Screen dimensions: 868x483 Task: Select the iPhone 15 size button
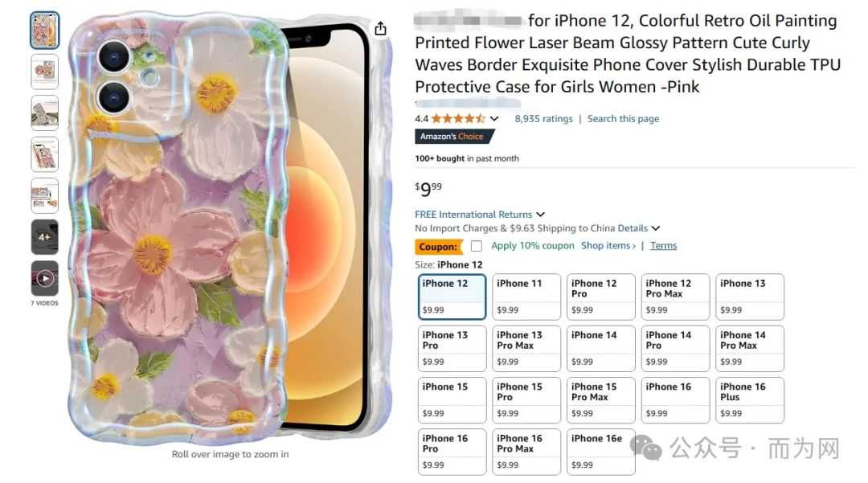(x=452, y=400)
